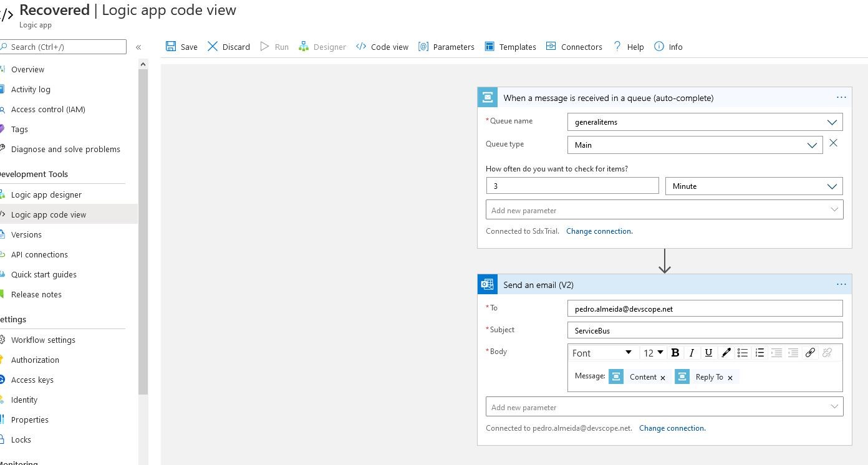Screen dimensions: 868x465
Task: Click the email Subject input field
Action: [705, 330]
